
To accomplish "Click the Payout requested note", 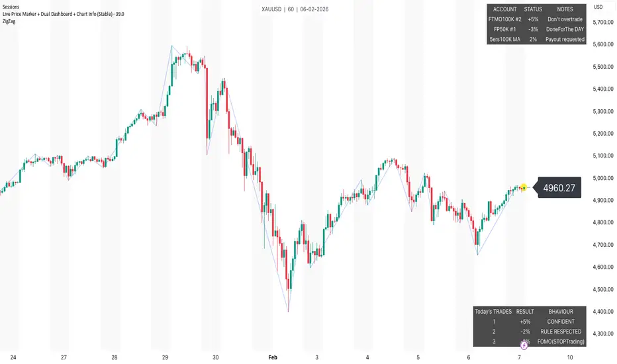I will tap(565, 39).
